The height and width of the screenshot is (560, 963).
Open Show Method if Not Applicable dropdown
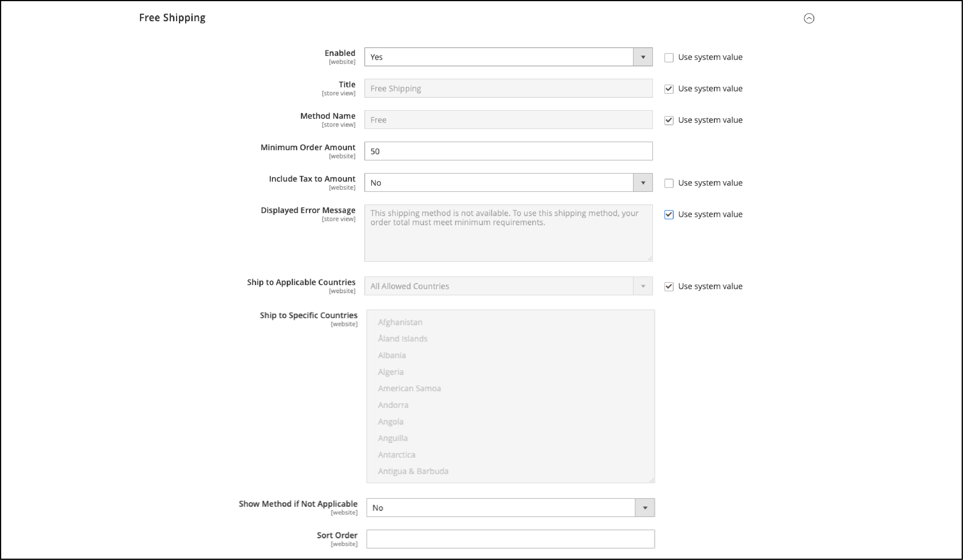point(511,508)
